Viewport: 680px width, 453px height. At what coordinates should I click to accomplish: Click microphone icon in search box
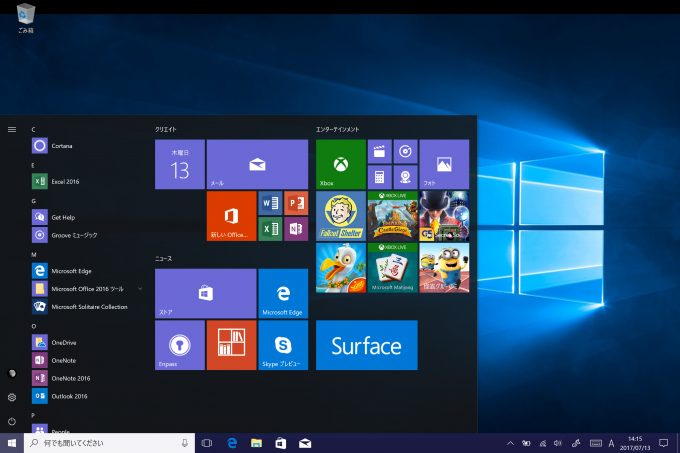point(185,443)
